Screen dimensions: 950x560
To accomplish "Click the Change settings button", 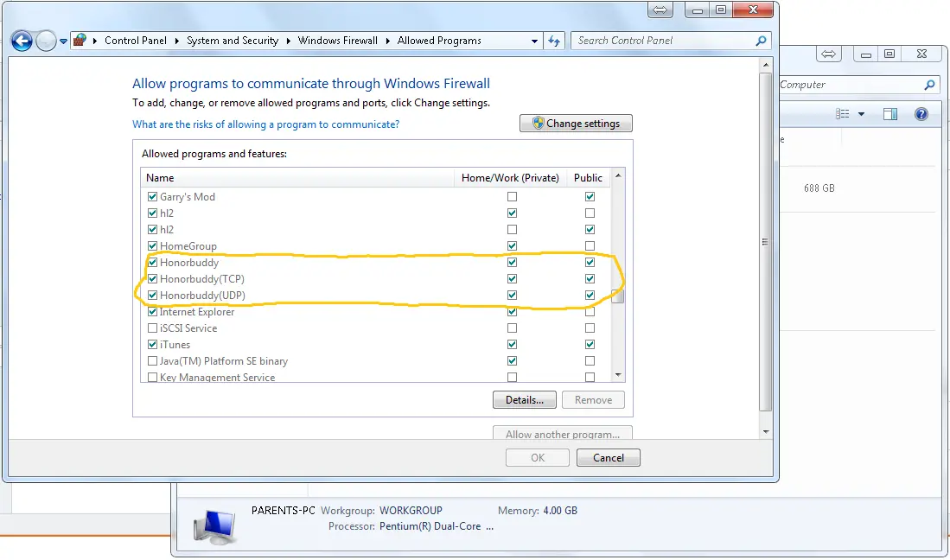I will pos(576,124).
